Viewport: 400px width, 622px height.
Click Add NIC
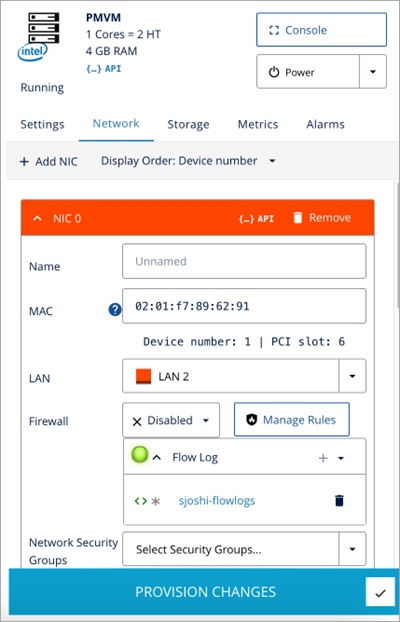(48, 161)
